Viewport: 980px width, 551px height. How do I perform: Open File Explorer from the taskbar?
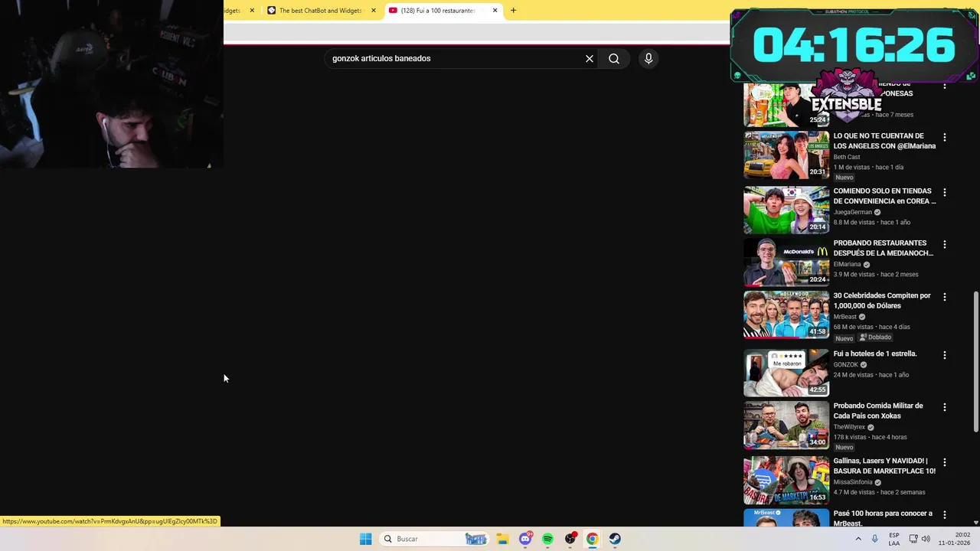click(x=502, y=539)
